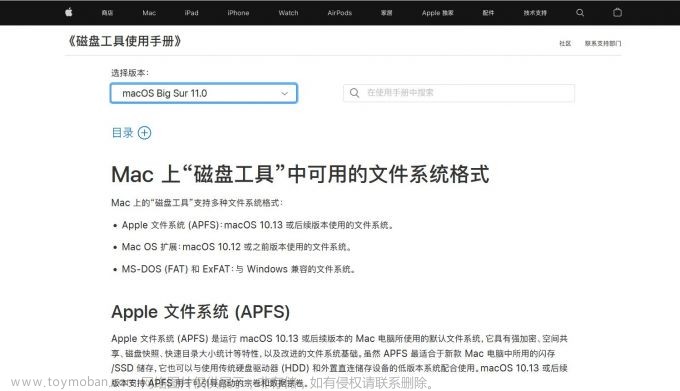The height and width of the screenshot is (391, 680).
Task: Click the chevron arrow of the version selector
Action: click(x=284, y=93)
